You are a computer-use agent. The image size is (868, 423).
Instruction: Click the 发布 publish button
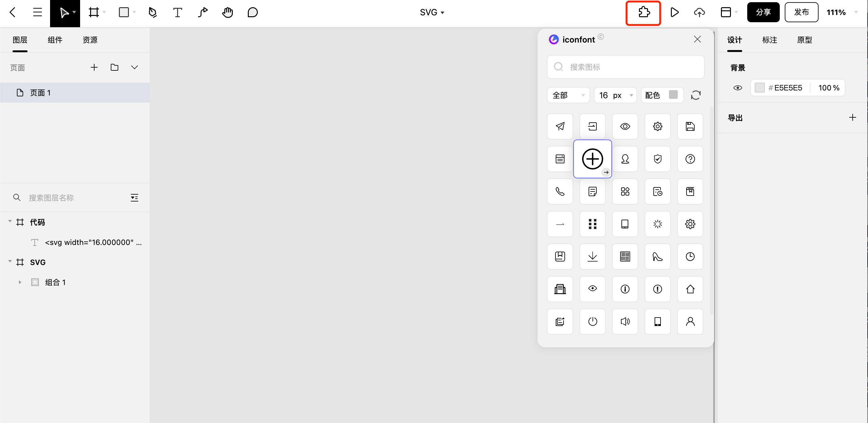pyautogui.click(x=801, y=13)
